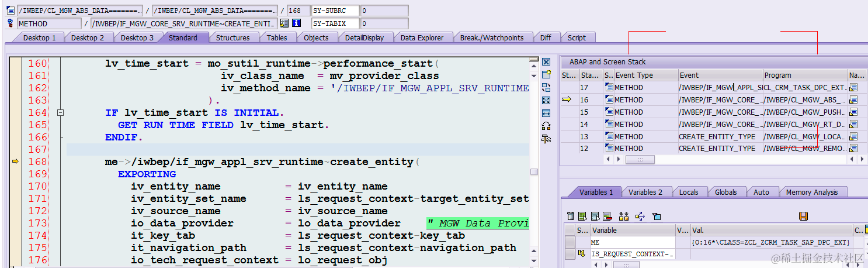Click the Val. column header
868x268 pixels.
771,231
